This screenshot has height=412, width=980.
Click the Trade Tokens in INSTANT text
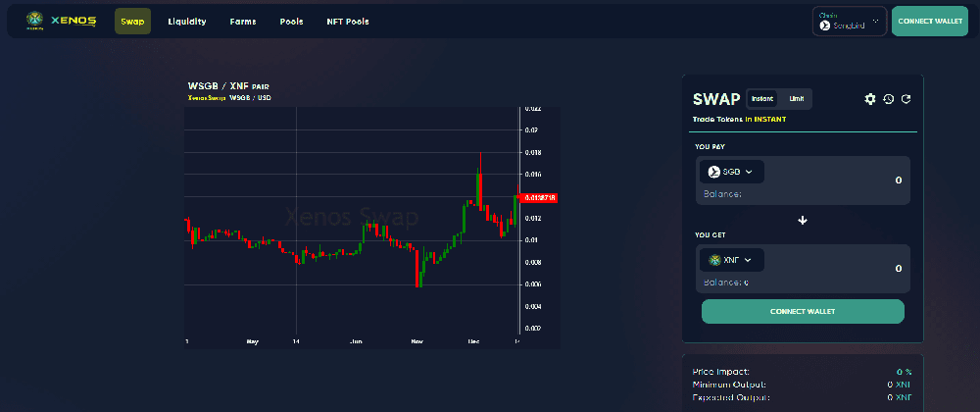739,119
